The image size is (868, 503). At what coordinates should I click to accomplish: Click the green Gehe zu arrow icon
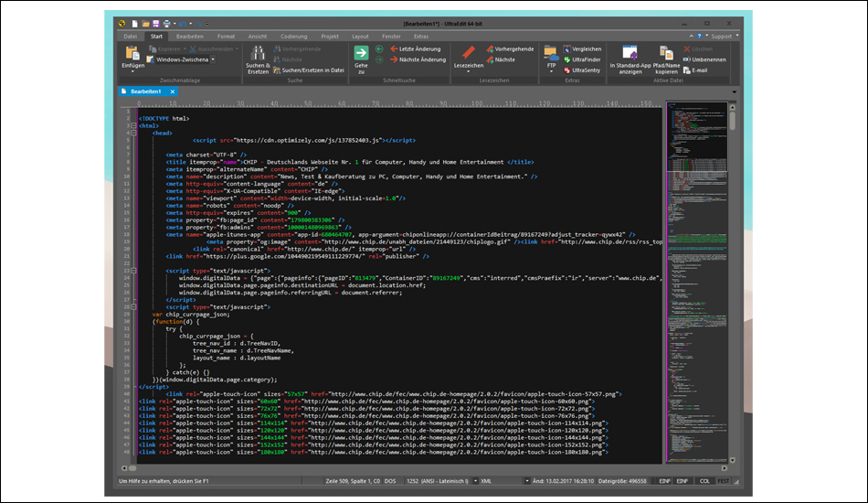(362, 53)
